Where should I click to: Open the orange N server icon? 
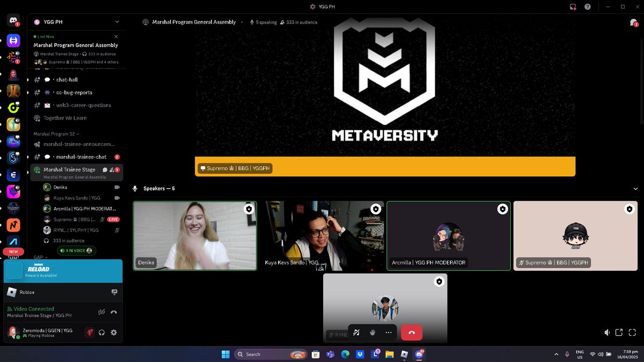pos(13,226)
